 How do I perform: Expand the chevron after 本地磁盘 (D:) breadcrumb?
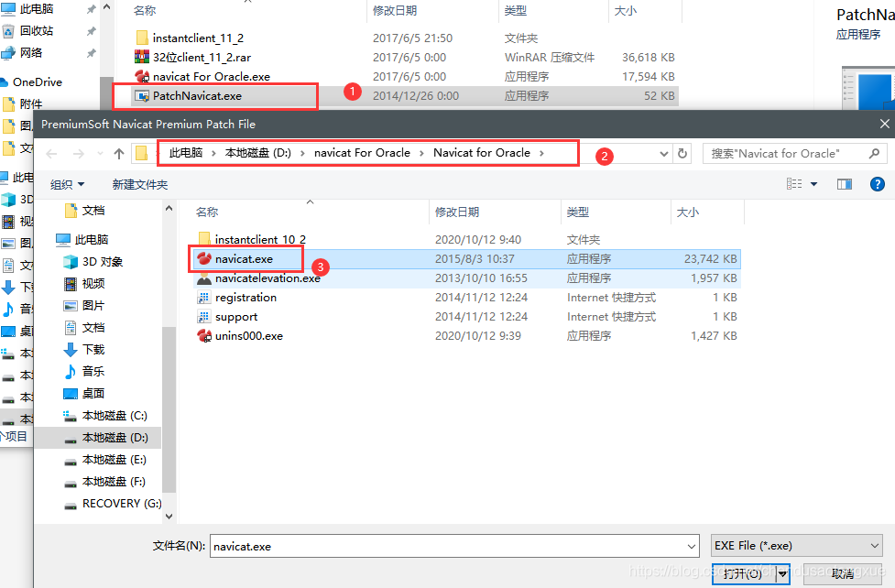pos(302,153)
